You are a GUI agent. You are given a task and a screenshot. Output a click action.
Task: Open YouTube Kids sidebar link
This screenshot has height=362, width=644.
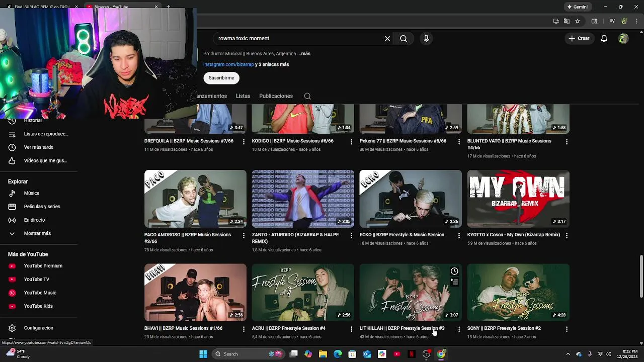(38, 306)
